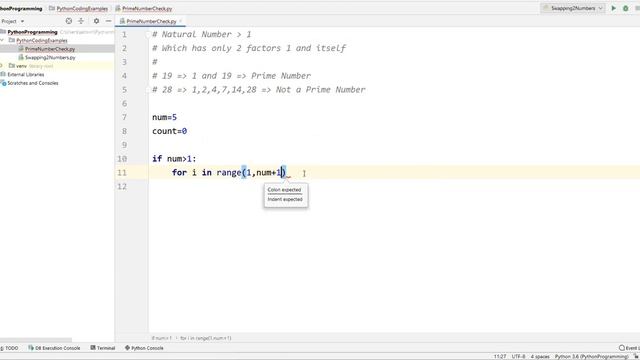Collapse the PythonCodingExamples folder

pos(2,40)
